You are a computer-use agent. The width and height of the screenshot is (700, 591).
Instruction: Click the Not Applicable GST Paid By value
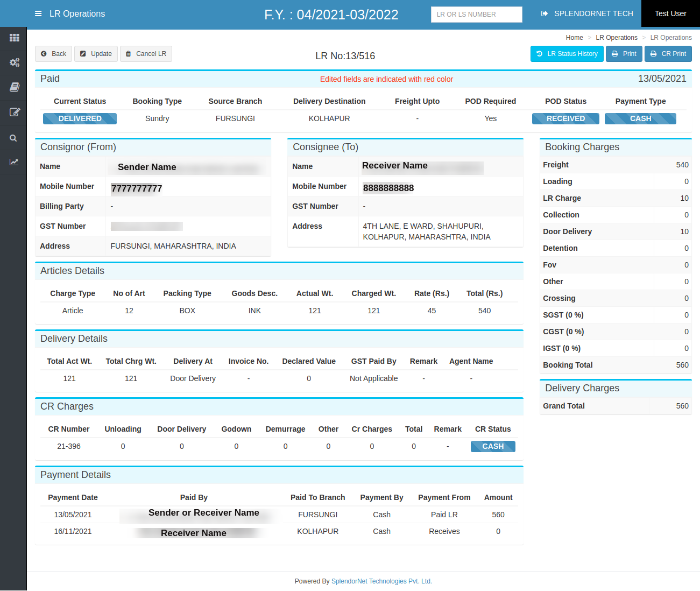tap(374, 378)
